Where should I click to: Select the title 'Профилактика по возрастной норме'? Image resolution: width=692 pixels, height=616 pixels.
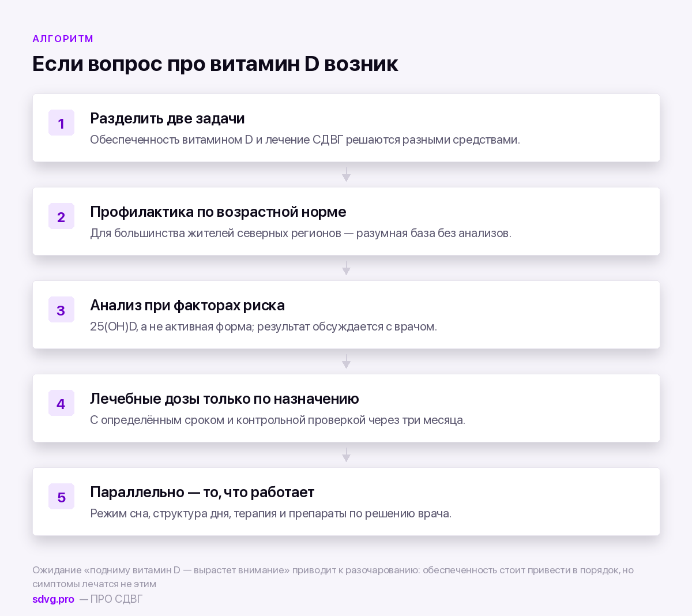click(218, 212)
